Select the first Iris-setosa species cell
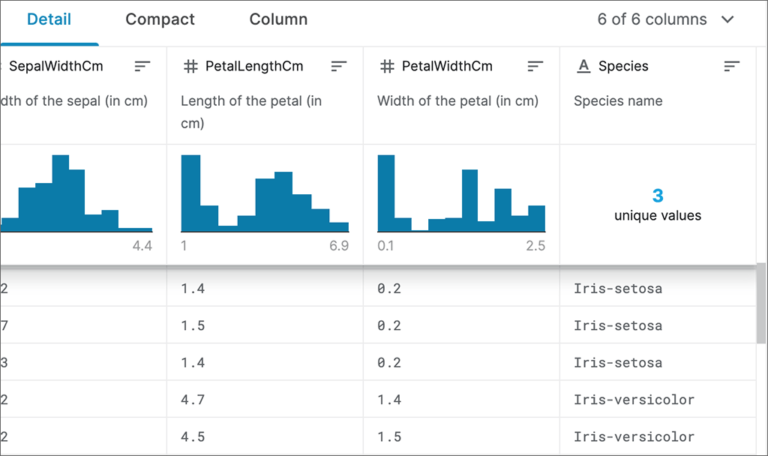Image resolution: width=768 pixels, height=456 pixels. [617, 289]
